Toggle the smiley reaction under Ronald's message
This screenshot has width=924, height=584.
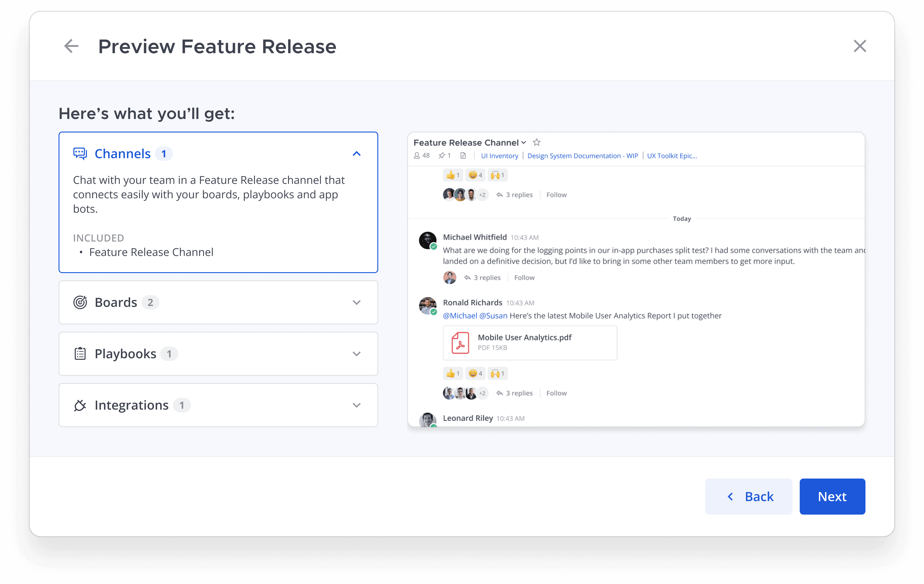coord(475,373)
